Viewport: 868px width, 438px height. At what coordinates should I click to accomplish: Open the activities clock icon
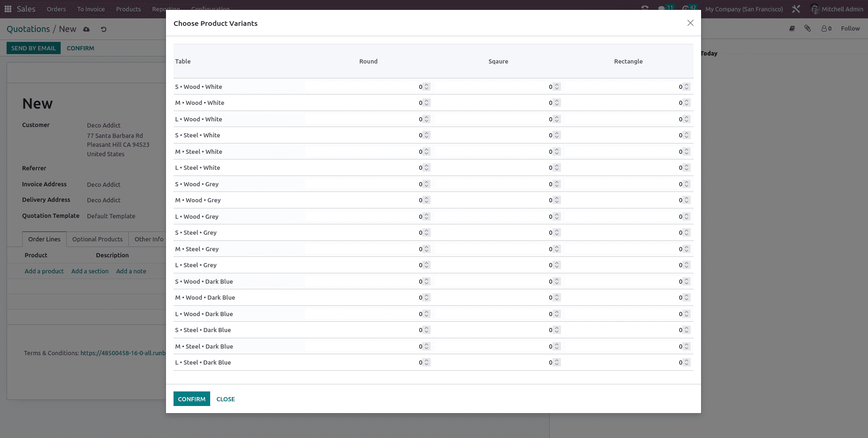point(687,8)
